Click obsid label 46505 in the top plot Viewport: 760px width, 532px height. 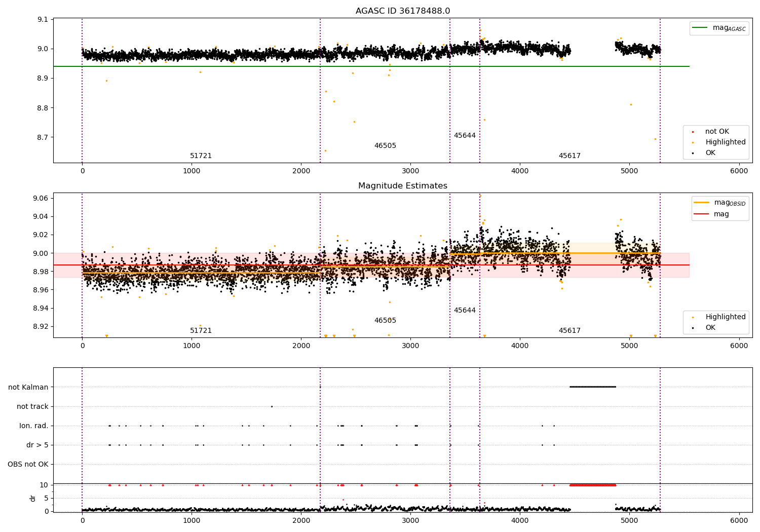point(385,146)
